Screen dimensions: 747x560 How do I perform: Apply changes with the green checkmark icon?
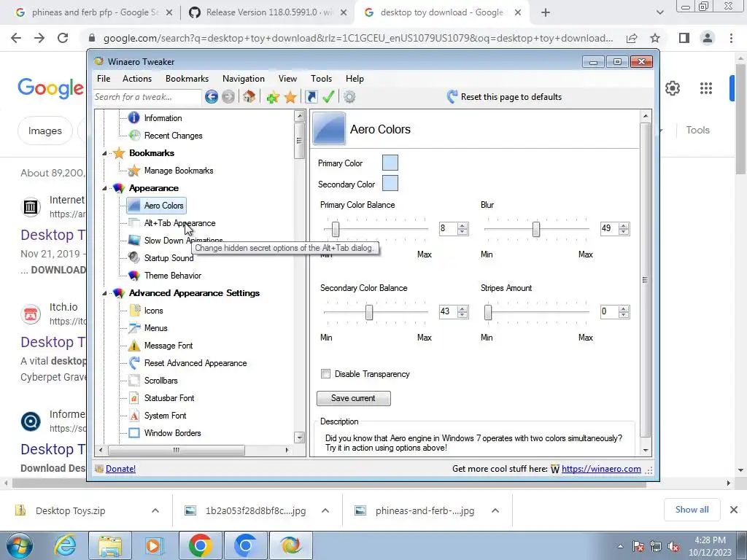tap(328, 97)
